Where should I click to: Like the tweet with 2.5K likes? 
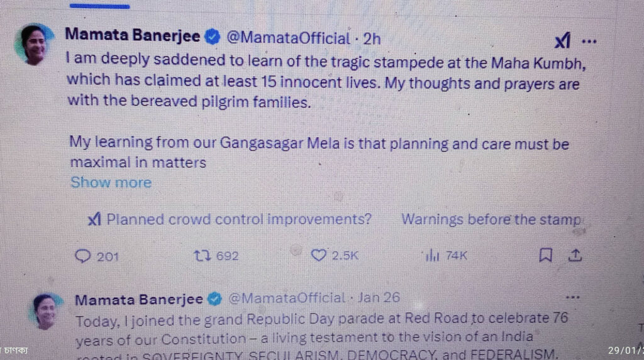318,255
